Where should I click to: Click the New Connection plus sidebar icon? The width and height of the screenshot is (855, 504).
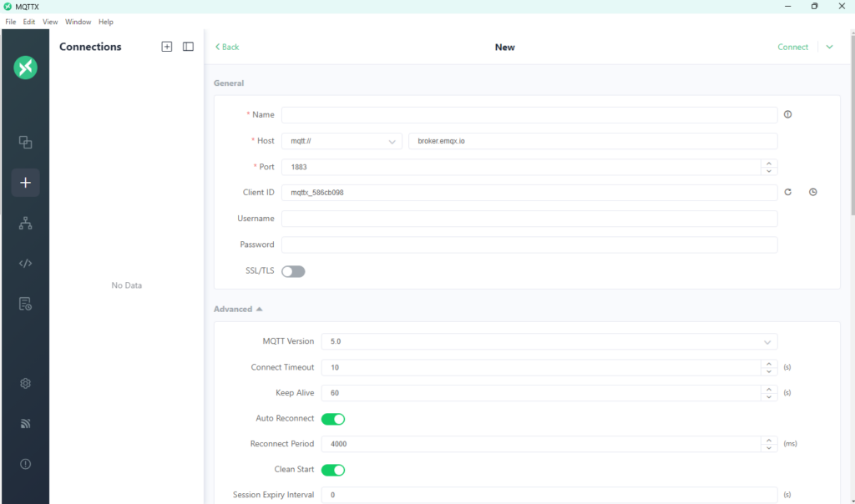point(25,183)
